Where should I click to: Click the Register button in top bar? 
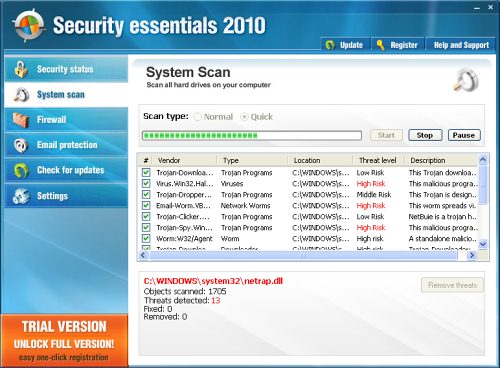pos(398,45)
